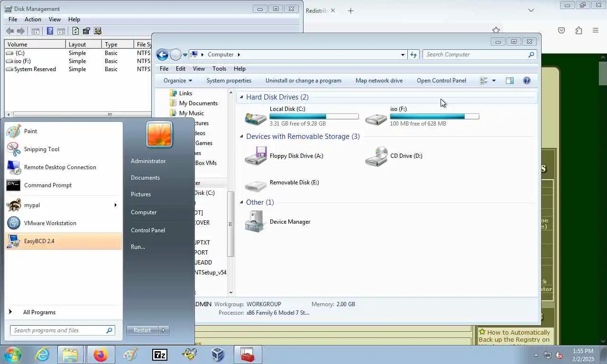Viewport: 607px width, 364px height.
Task: Open Remote Desktop Connection from Start menu
Action: coord(63,167)
